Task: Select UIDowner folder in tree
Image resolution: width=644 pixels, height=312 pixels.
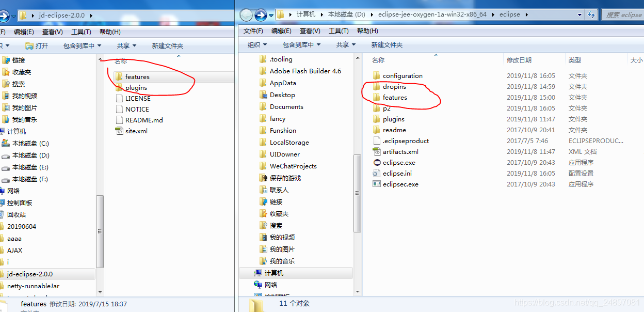Action: [x=284, y=154]
